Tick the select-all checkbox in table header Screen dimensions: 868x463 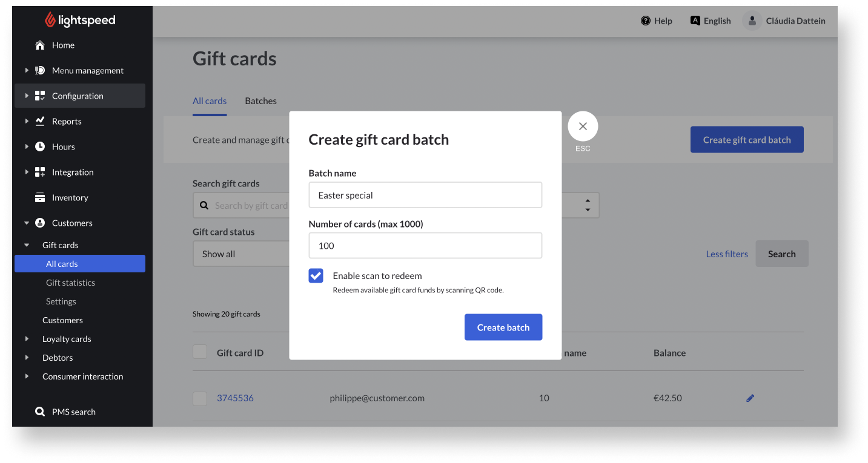click(x=200, y=352)
